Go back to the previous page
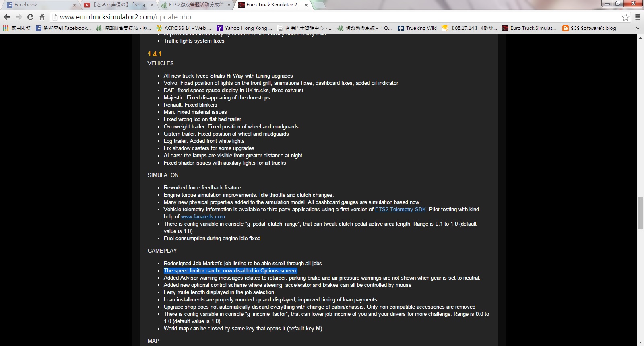This screenshot has width=644, height=346. click(7, 17)
